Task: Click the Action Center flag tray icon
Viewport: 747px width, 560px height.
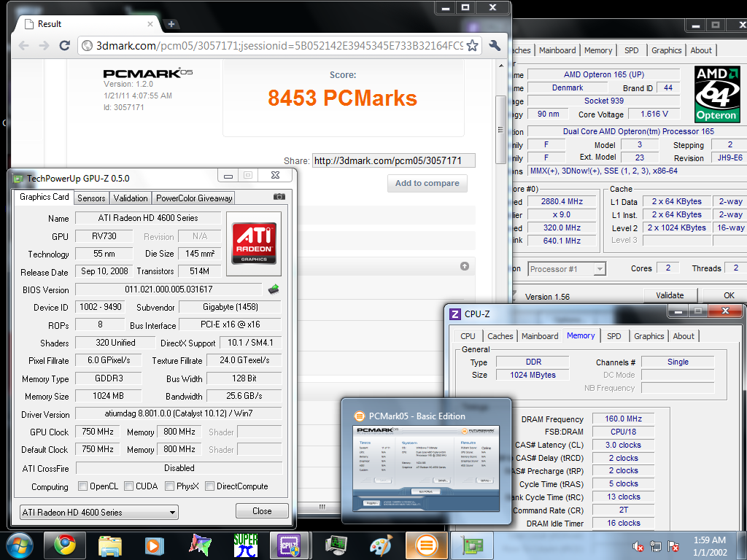Action: (673, 546)
